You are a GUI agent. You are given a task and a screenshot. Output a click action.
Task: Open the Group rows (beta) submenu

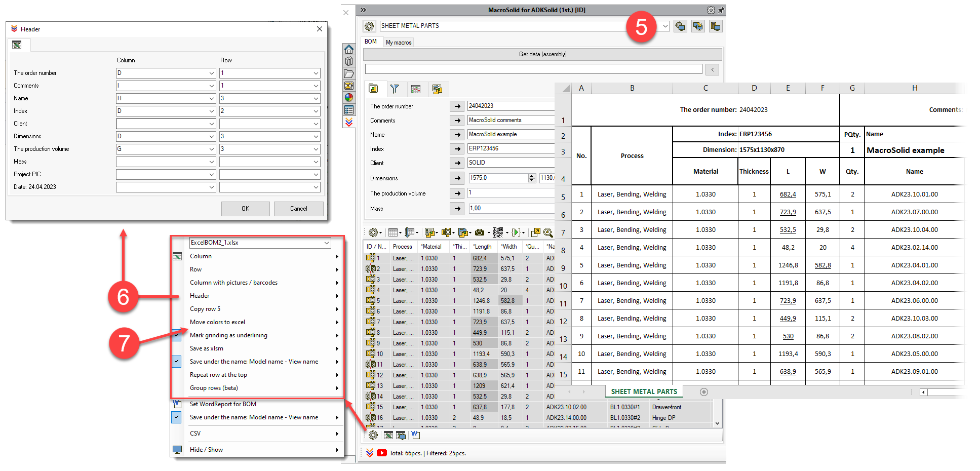257,388
